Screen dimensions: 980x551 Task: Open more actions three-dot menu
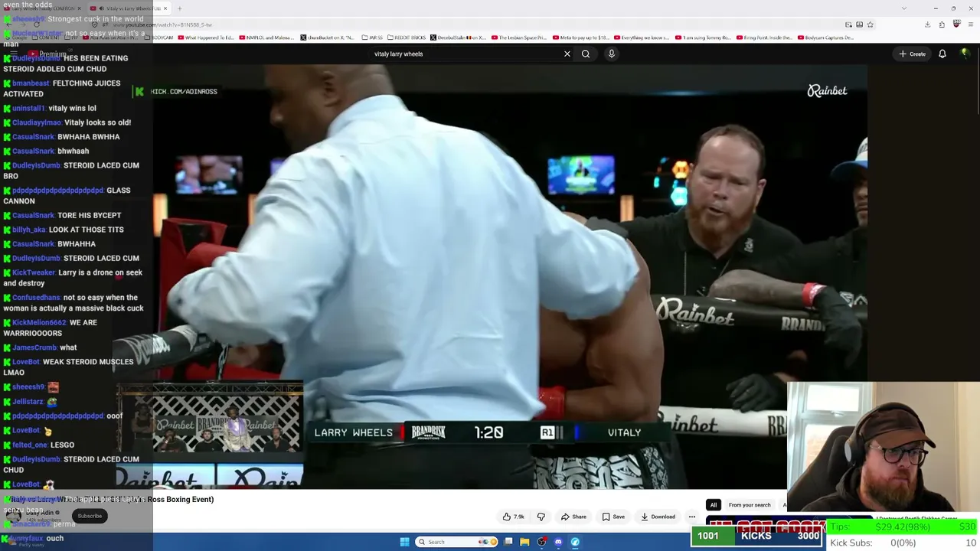pyautogui.click(x=691, y=517)
